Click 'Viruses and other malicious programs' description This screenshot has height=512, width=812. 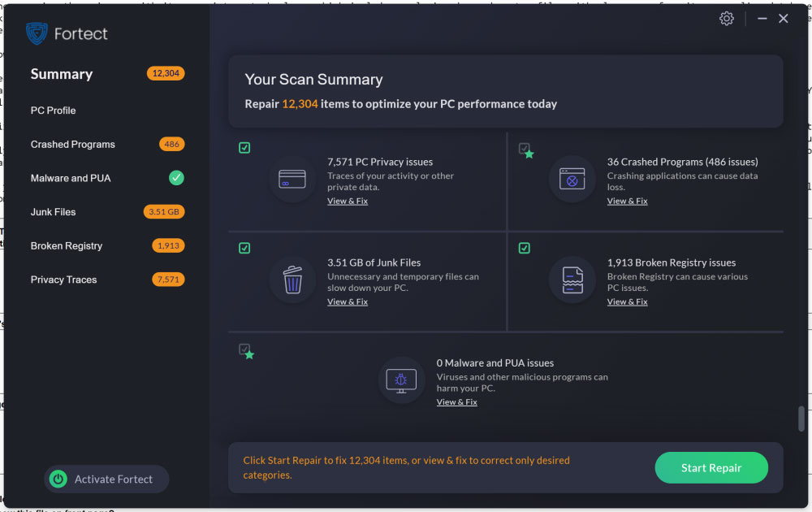pyautogui.click(x=522, y=383)
